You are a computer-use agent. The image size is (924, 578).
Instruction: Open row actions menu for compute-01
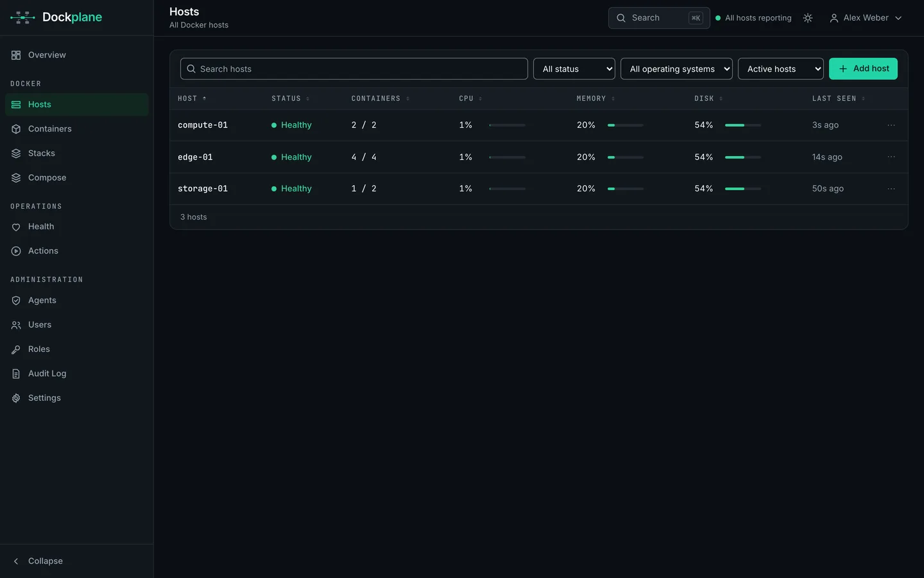coord(891,125)
